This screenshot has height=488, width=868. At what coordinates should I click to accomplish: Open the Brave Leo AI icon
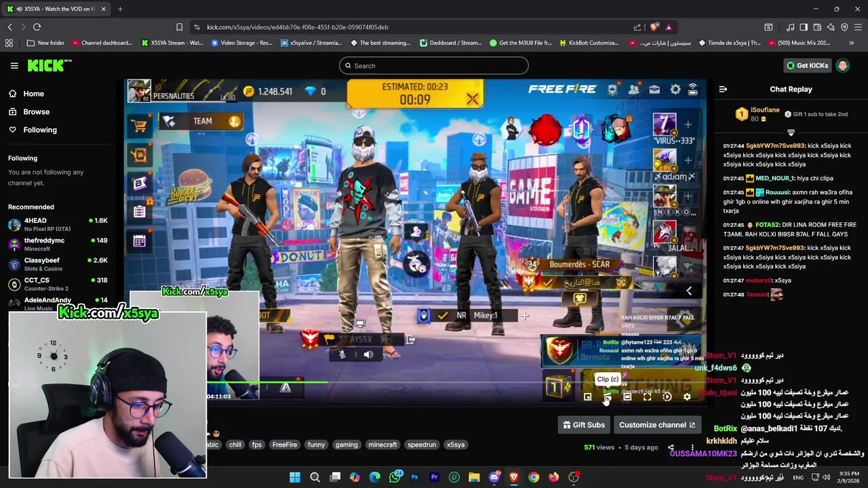831,27
